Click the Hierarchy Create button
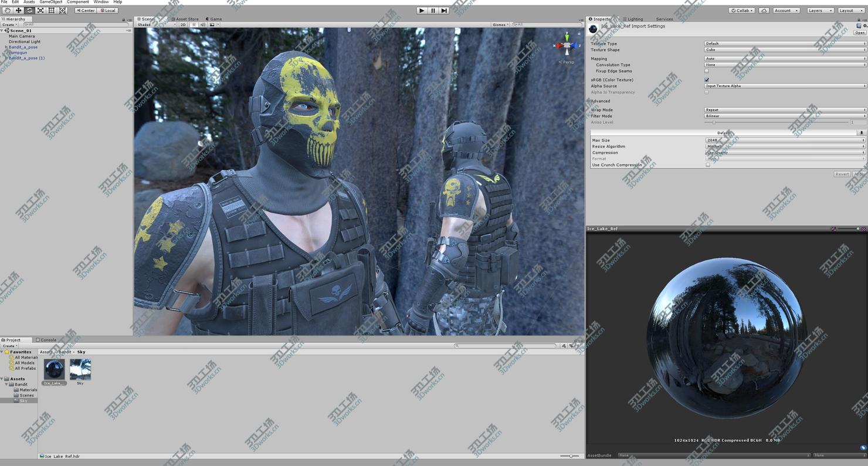 click(x=9, y=25)
